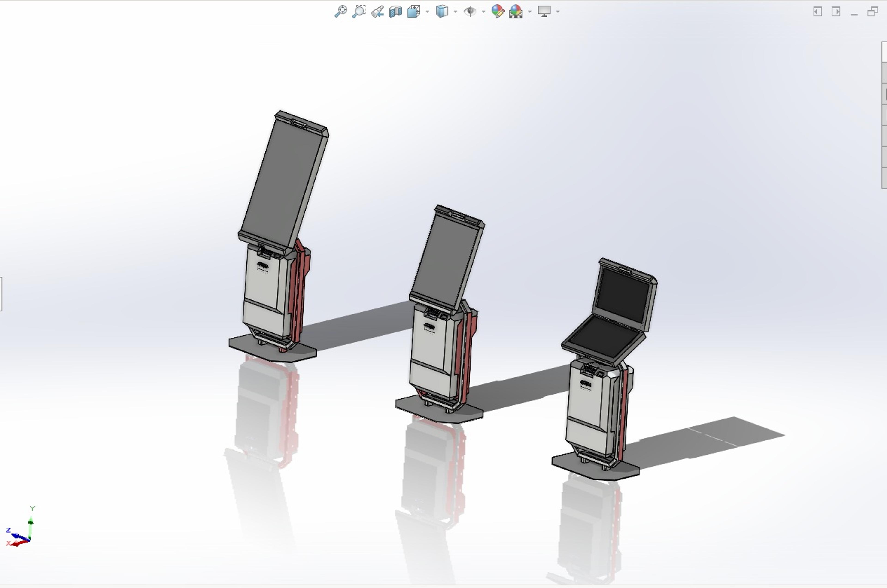The height and width of the screenshot is (588, 887).
Task: Click the Display Style cube icon
Action: tap(442, 11)
